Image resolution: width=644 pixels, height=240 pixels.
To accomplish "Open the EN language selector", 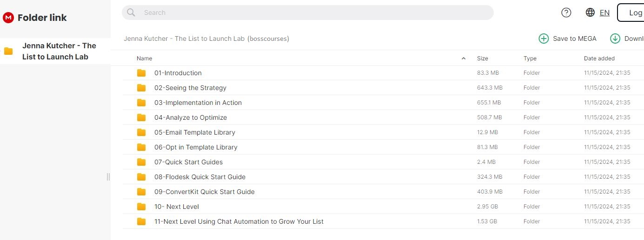I will (x=604, y=13).
